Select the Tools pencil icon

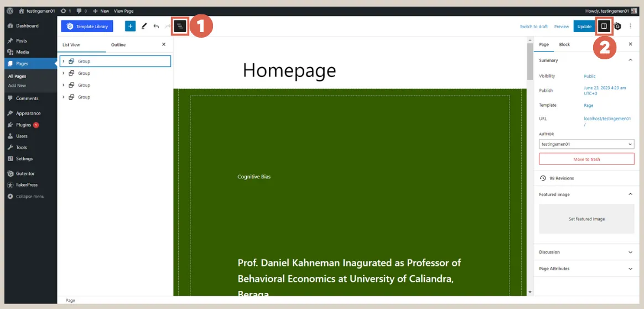point(144,26)
